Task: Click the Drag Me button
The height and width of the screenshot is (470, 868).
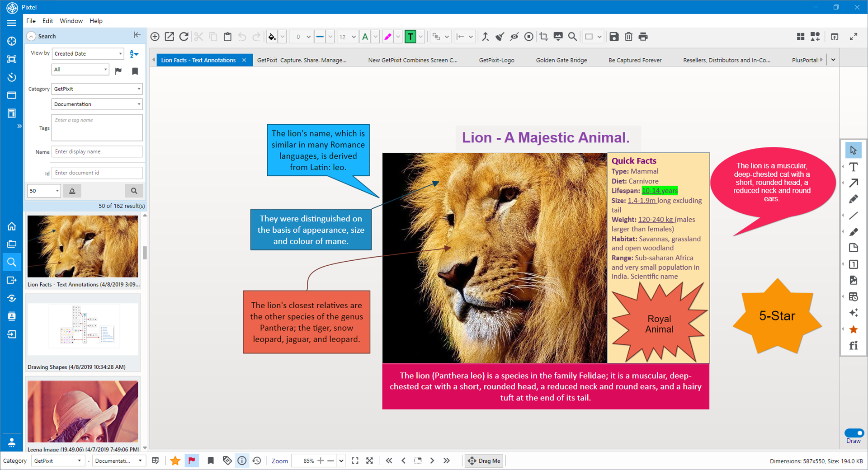Action: click(x=484, y=461)
